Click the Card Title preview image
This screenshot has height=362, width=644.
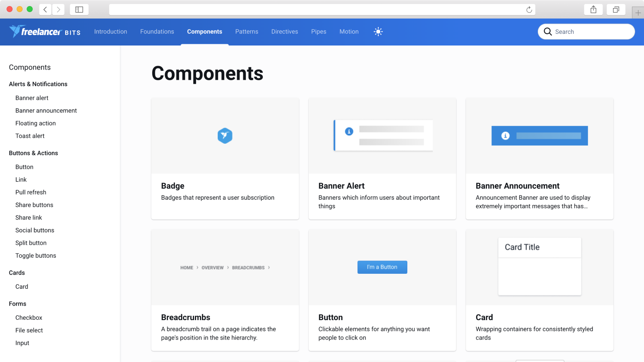click(x=540, y=267)
